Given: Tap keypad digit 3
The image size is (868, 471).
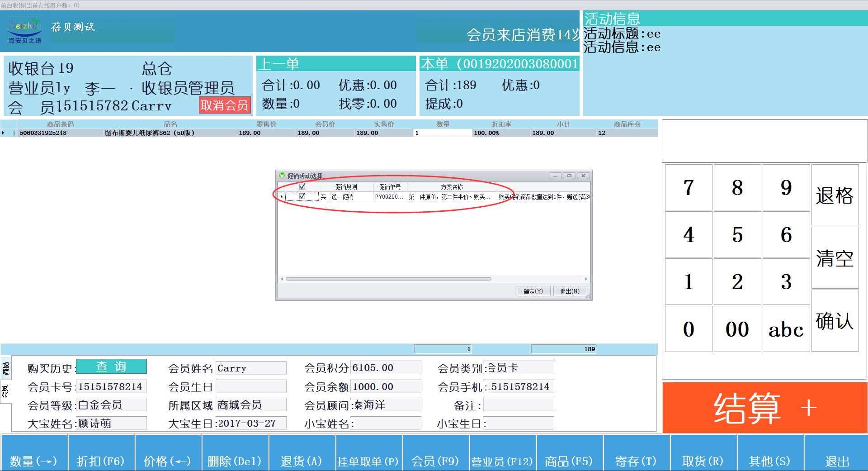Looking at the screenshot, I should point(786,281).
